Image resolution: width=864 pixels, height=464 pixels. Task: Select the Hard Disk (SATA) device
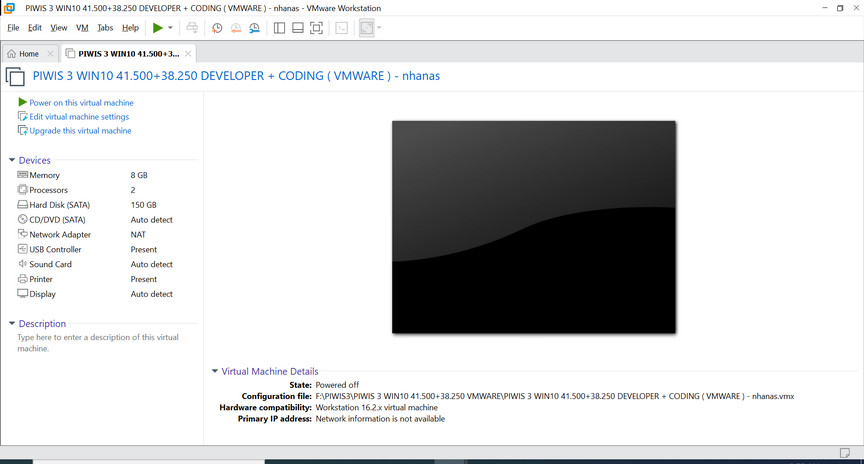pyautogui.click(x=105, y=205)
